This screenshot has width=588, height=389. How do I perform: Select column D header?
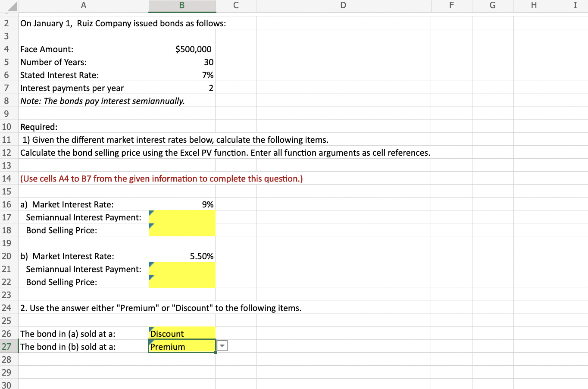tap(343, 5)
